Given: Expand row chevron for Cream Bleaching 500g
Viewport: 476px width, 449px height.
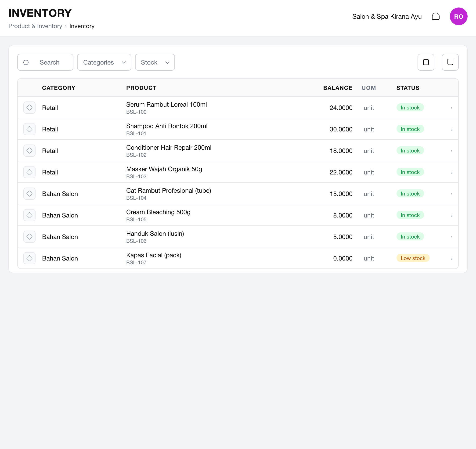Looking at the screenshot, I should click(x=452, y=216).
